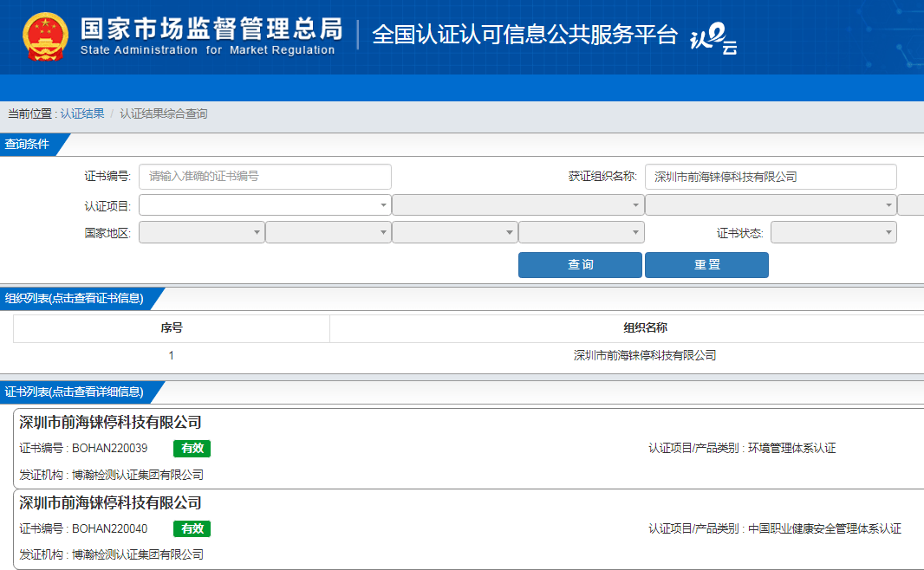Click the 有效 badge for BOHAN220039
The height and width of the screenshot is (570, 924).
(192, 449)
